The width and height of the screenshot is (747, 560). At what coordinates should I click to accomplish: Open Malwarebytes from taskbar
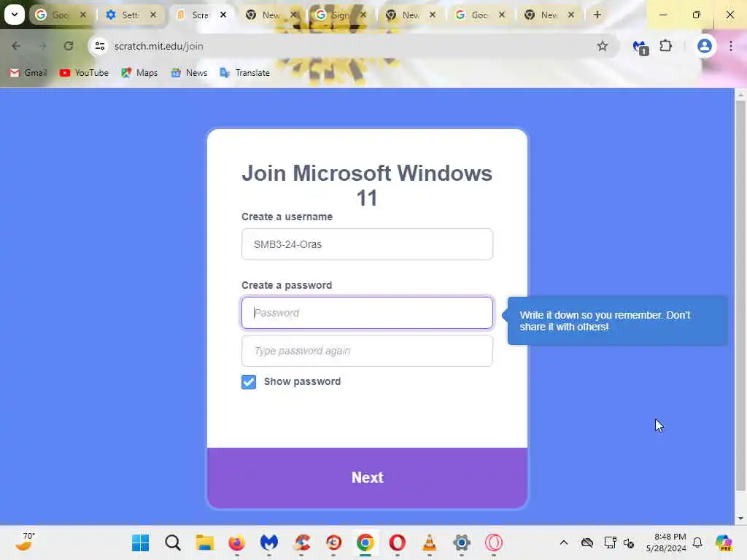[268, 542]
